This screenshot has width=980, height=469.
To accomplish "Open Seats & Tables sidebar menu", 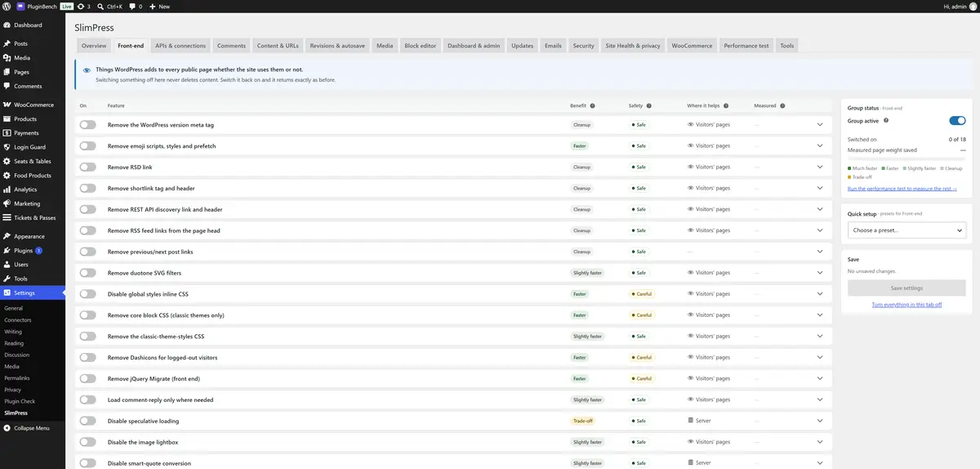I will (33, 161).
